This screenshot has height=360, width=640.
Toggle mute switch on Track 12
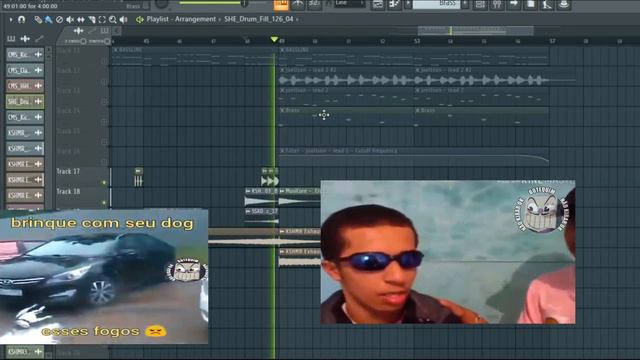pyautogui.click(x=104, y=82)
